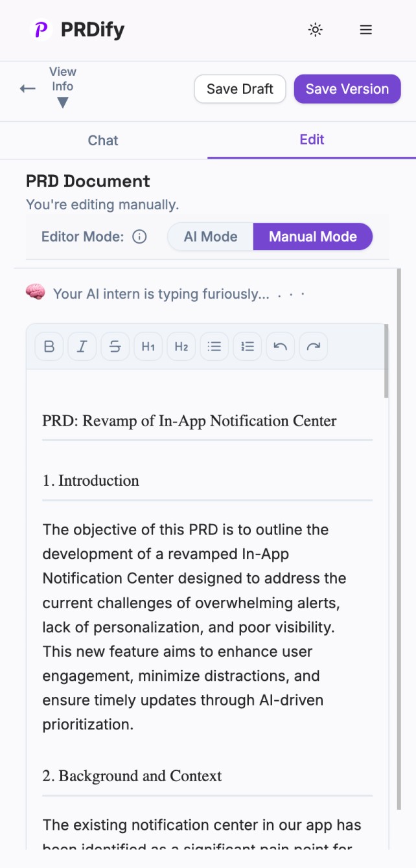Image resolution: width=416 pixels, height=868 pixels.
Task: Toggle bold formatting in the editor
Action: pos(49,346)
